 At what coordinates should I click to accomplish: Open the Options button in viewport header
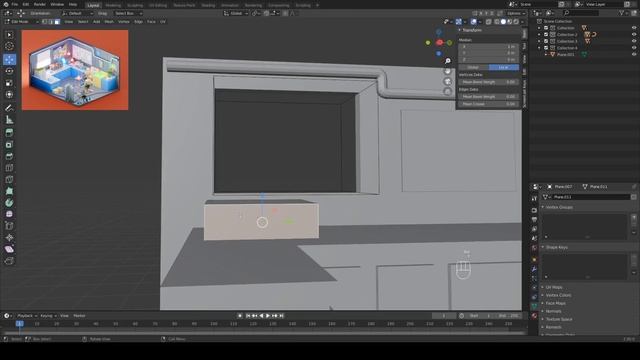pyautogui.click(x=516, y=13)
